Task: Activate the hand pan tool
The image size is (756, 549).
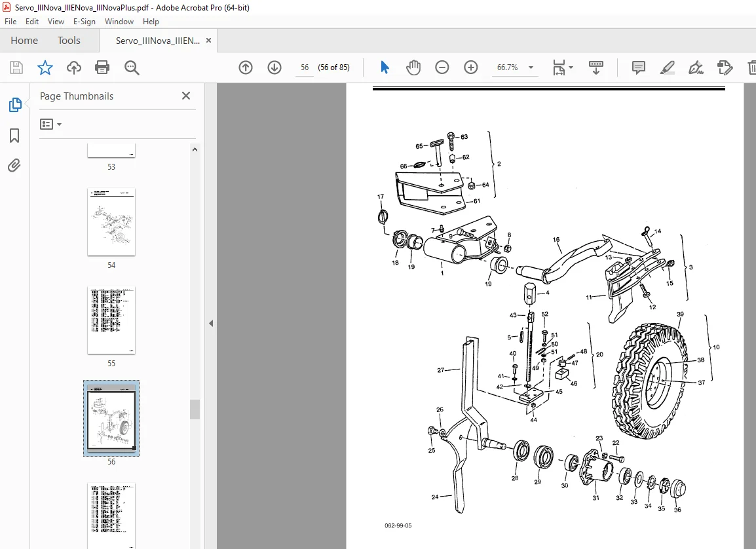Action: [x=413, y=67]
